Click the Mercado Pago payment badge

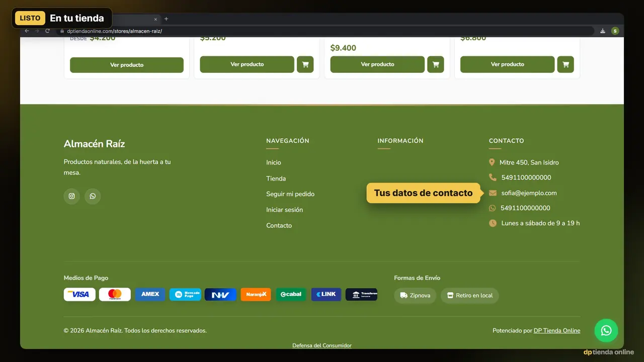[185, 295]
